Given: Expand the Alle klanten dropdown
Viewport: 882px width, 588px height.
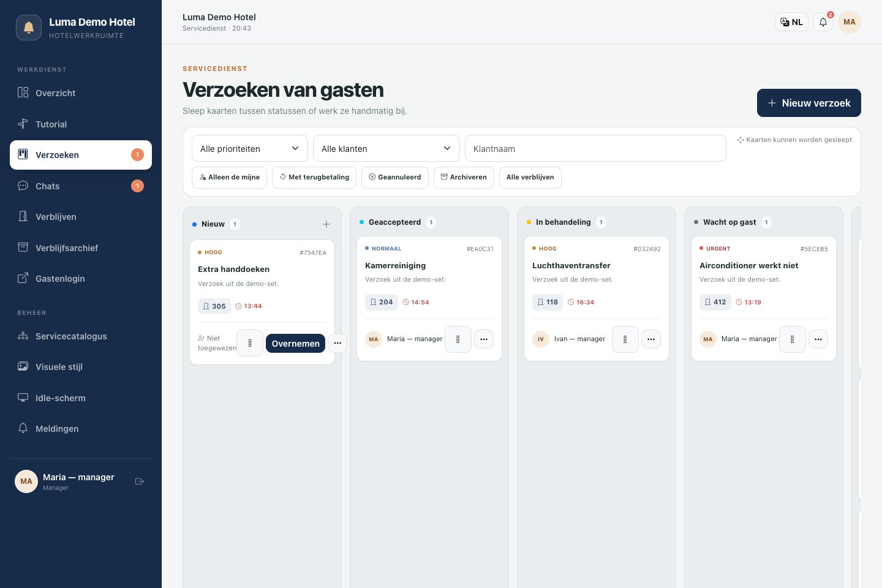Looking at the screenshot, I should (x=386, y=148).
